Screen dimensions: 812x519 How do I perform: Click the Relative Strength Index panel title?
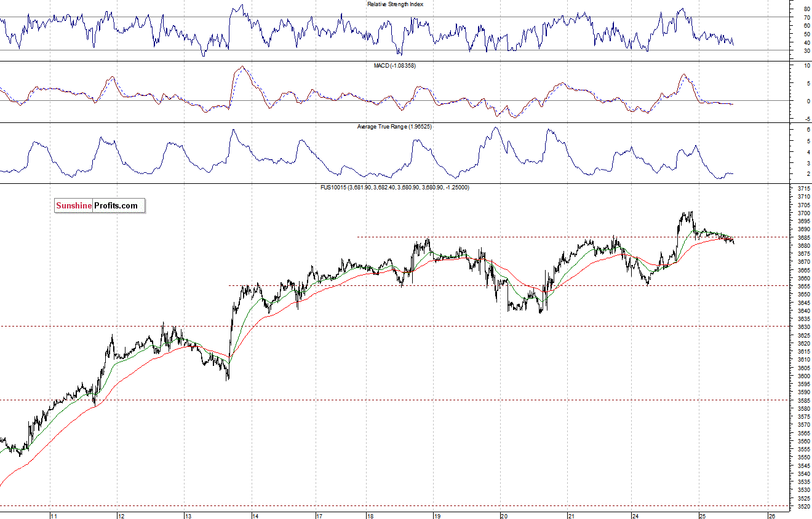(395, 4)
